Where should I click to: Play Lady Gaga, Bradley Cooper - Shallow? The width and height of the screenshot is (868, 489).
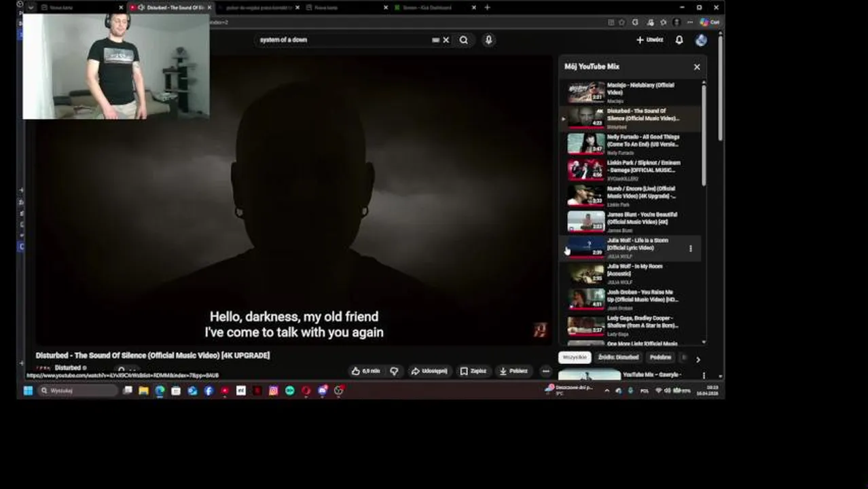[631, 325]
